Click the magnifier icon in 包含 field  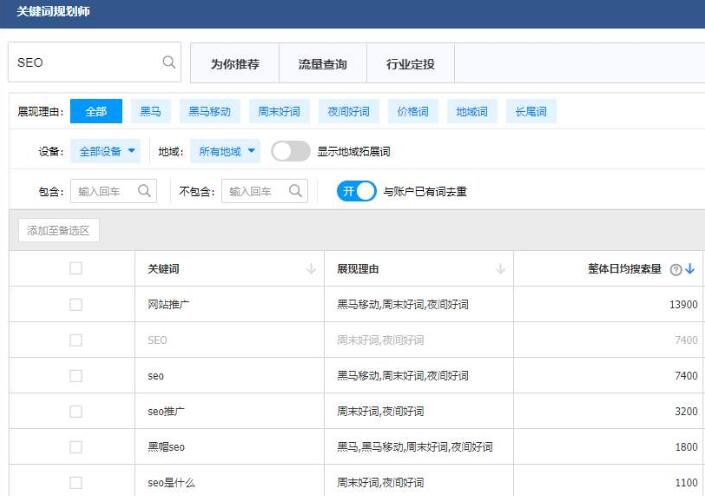145,191
